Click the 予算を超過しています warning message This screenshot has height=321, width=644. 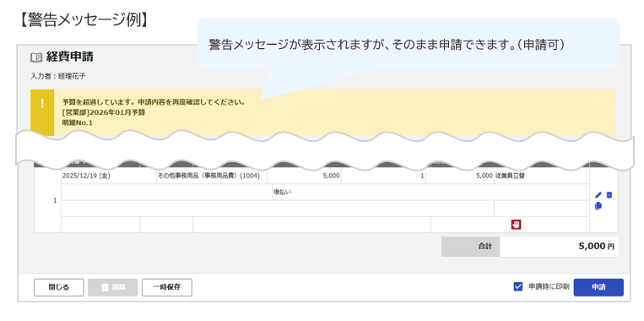pyautogui.click(x=154, y=102)
